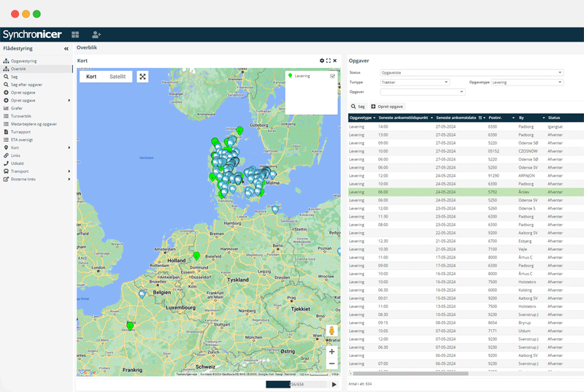
Task: Open Turoverblik in the sidebar
Action: pos(21,116)
